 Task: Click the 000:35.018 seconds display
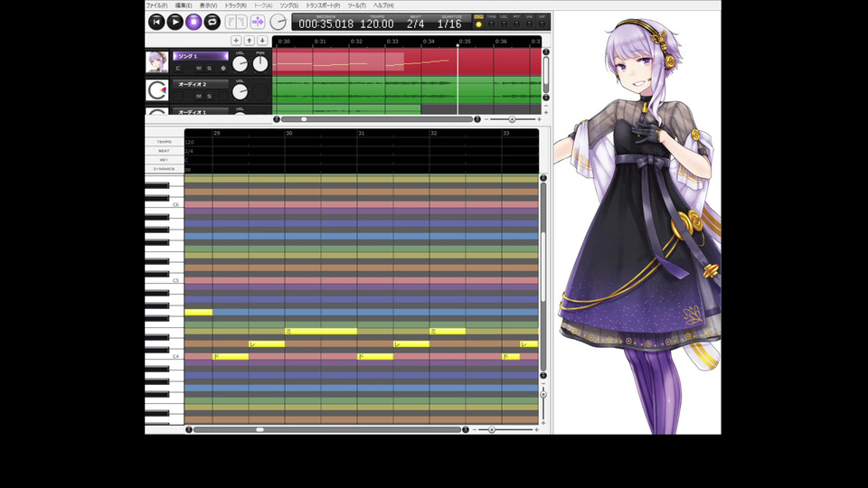pos(325,23)
